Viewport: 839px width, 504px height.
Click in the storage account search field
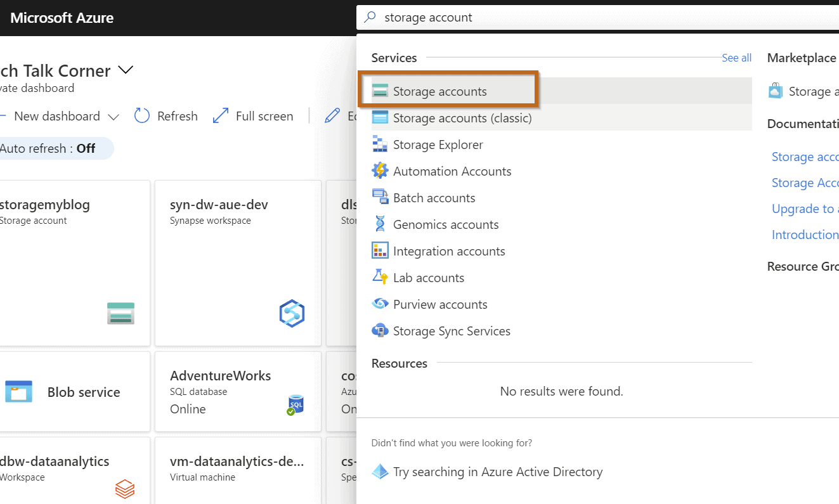pyautogui.click(x=596, y=18)
